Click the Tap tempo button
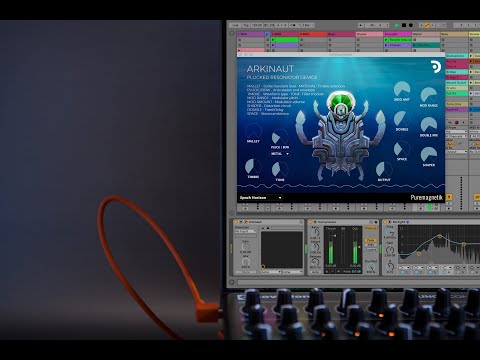480x360 pixels. click(246, 25)
